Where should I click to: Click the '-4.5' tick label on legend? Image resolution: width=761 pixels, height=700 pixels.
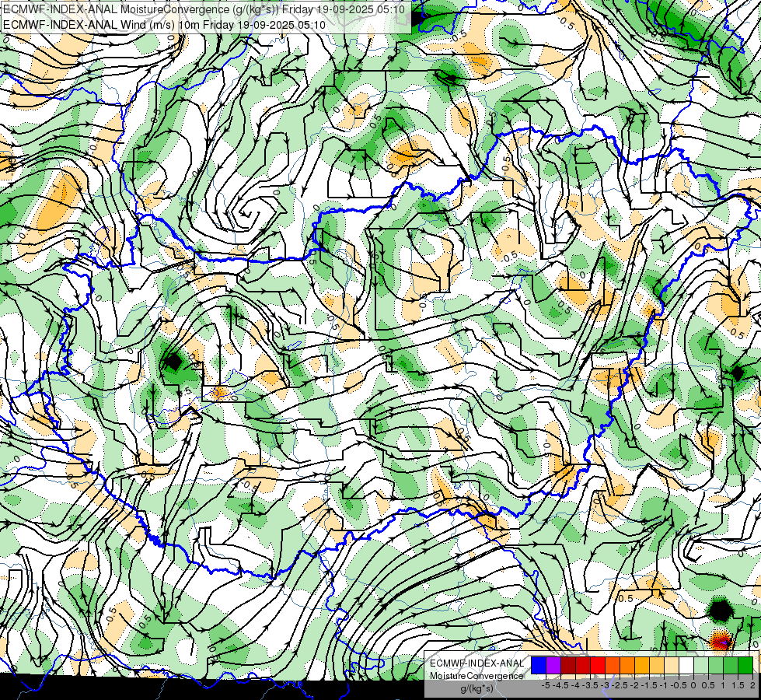(560, 685)
